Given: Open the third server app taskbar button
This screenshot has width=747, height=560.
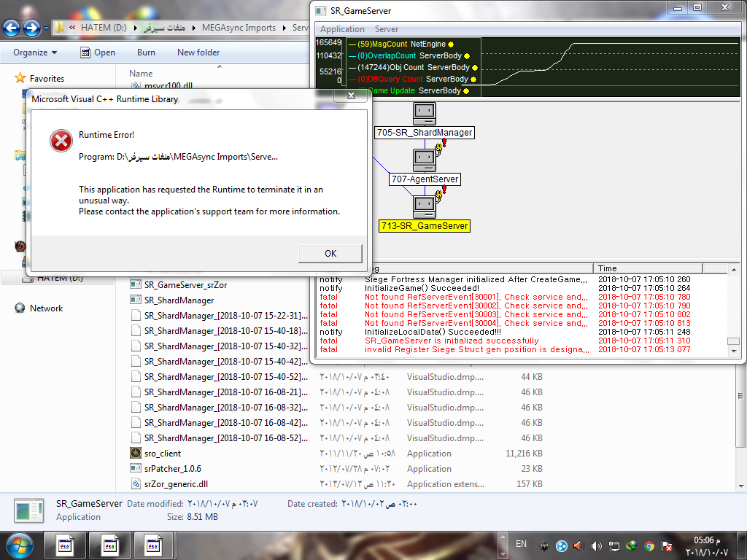Looking at the screenshot, I should 152,545.
